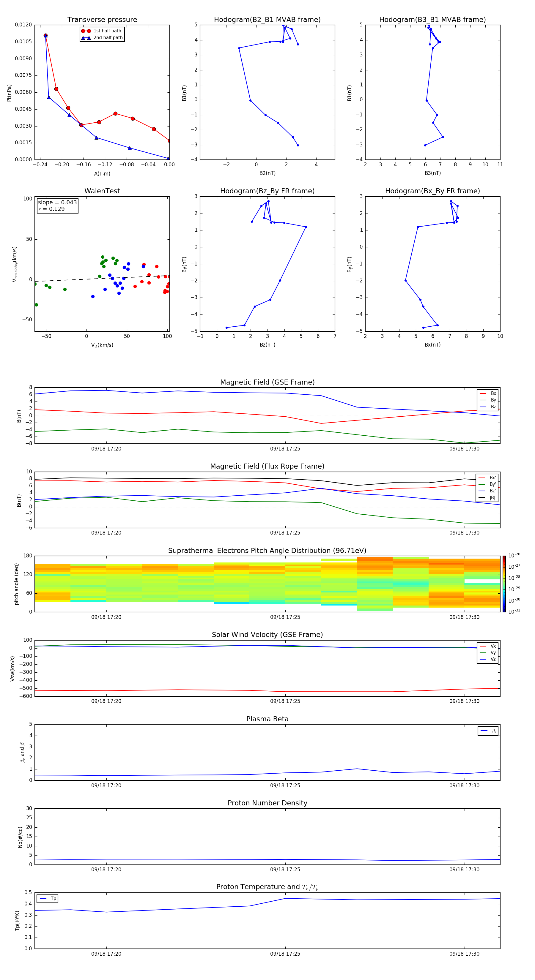Screen dimensions: 535x980
Task: Click the "Hodogram(B3_B1 MVAB frame)" title
Action: click(x=432, y=20)
